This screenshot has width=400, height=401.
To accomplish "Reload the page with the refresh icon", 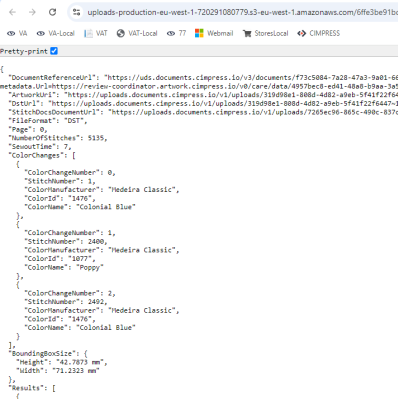I will click(x=52, y=12).
